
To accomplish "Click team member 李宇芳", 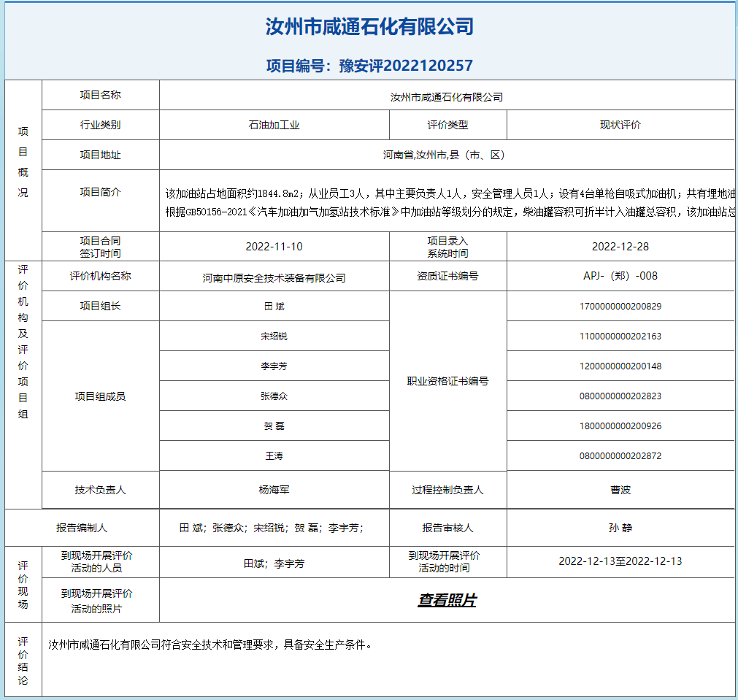I will pyautogui.click(x=274, y=366).
